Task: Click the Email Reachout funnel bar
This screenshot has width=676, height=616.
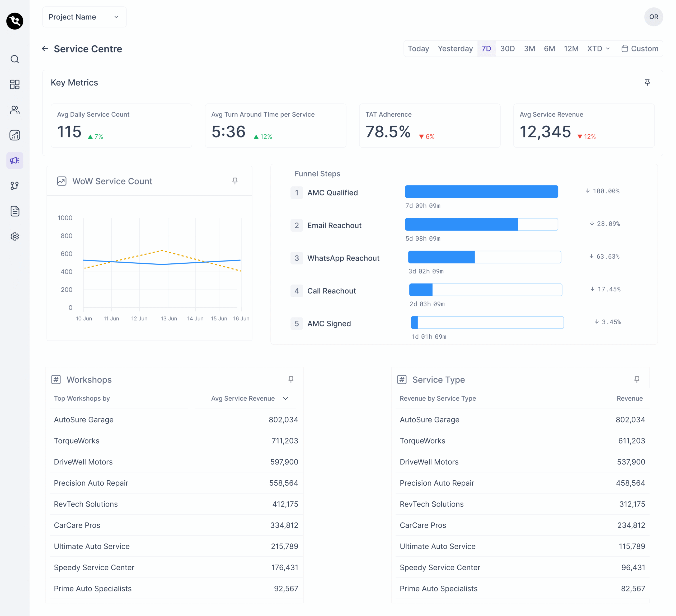Action: [481, 224]
